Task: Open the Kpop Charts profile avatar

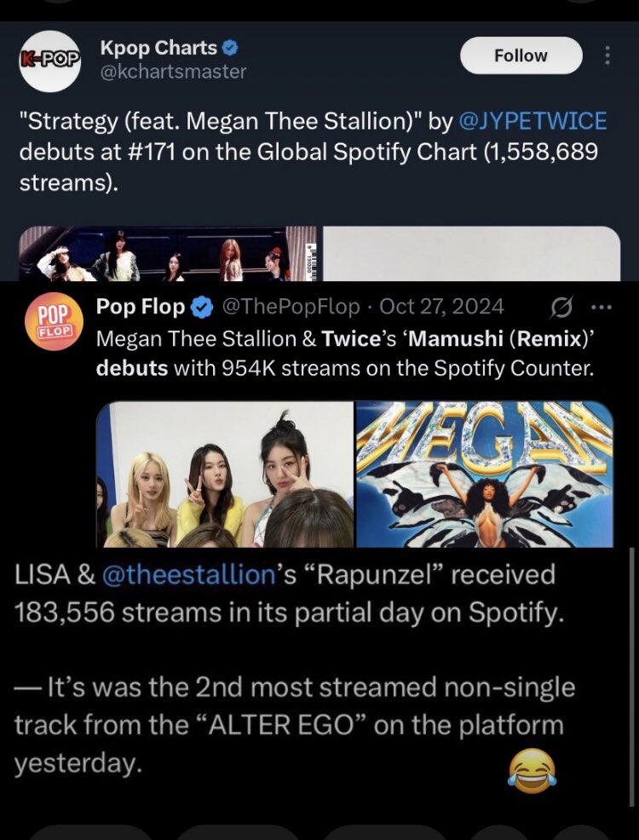Action: point(49,61)
